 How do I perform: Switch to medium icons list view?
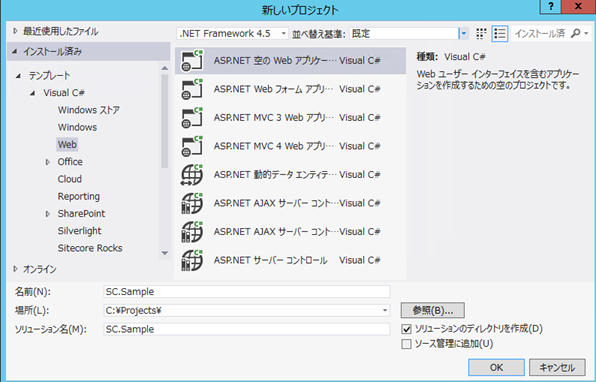point(499,33)
